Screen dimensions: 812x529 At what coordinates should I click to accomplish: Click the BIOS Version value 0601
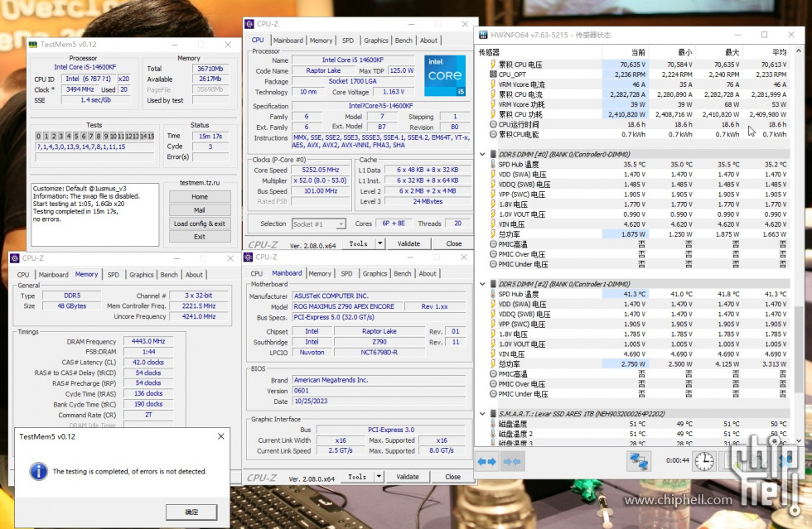tap(379, 391)
